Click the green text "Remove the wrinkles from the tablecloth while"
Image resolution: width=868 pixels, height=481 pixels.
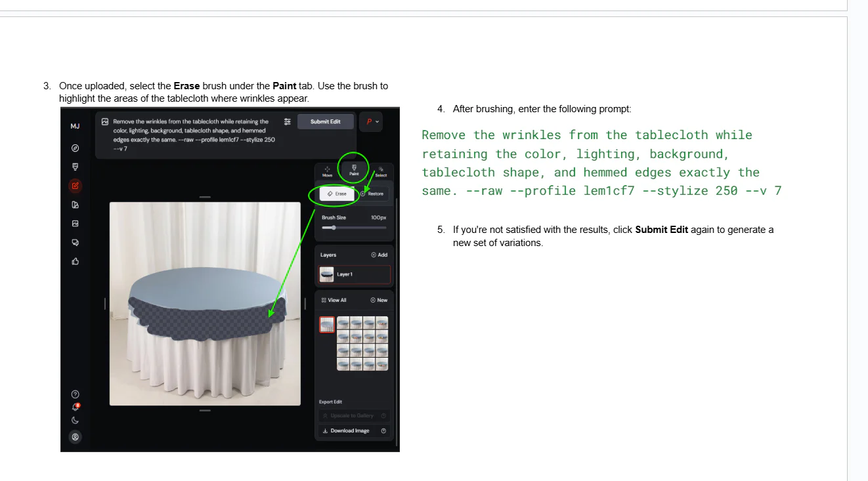pos(587,135)
